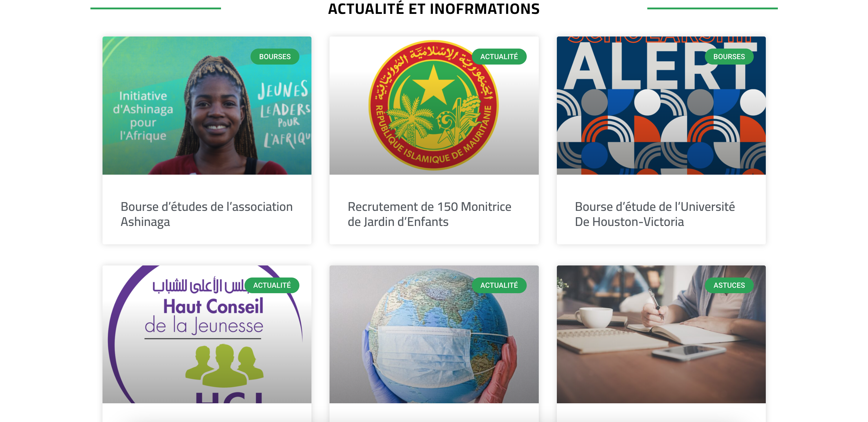Open woman writing in notebook image
Image resolution: width=868 pixels, height=422 pixels.
pyautogui.click(x=661, y=334)
